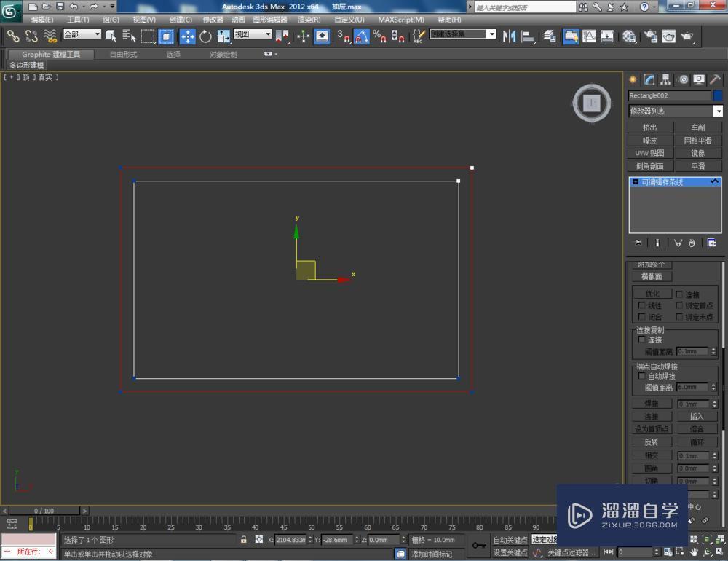The height and width of the screenshot is (561, 728).
Task: Switch to the 自由形式 ribbon tab
Action: tap(122, 54)
